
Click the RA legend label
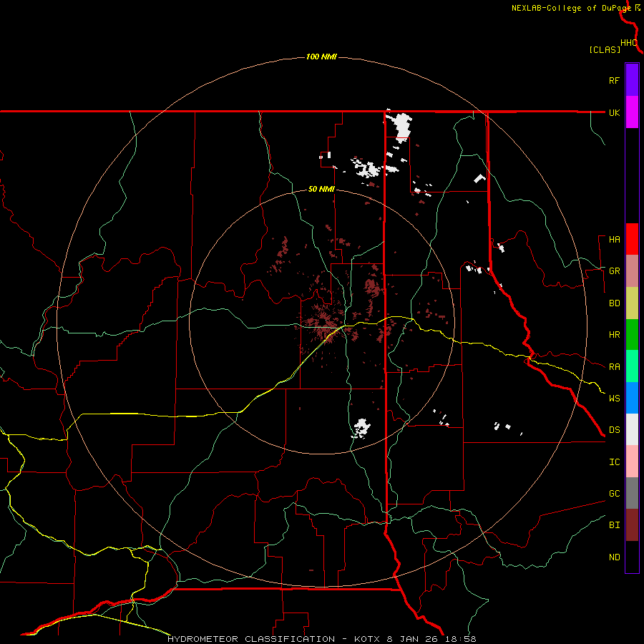pos(614,367)
